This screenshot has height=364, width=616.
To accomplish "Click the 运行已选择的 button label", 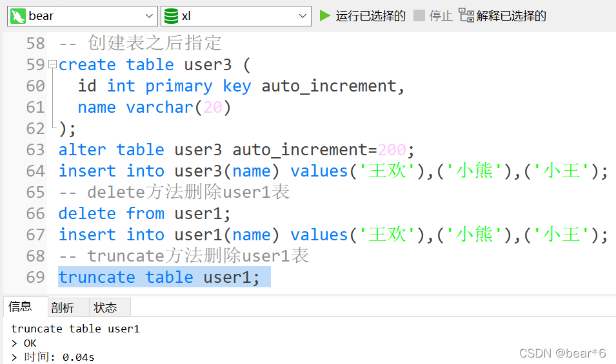I will tap(370, 16).
